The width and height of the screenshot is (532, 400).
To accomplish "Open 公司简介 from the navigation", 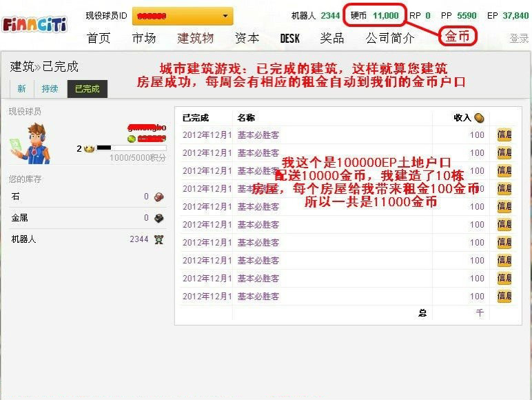I will pos(390,39).
